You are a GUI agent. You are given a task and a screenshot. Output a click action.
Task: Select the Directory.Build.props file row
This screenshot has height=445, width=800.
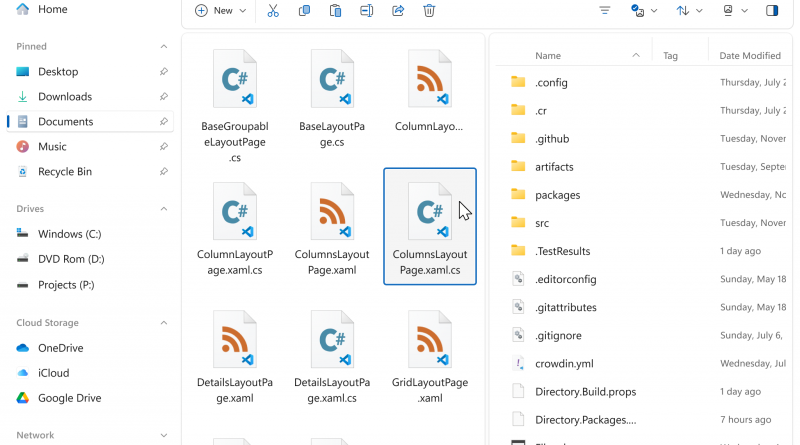tap(644, 391)
